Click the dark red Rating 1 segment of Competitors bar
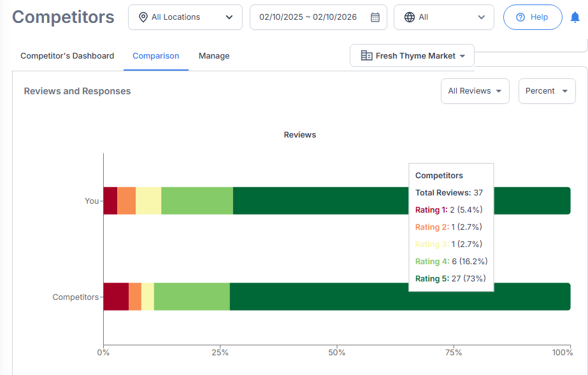 tap(116, 297)
